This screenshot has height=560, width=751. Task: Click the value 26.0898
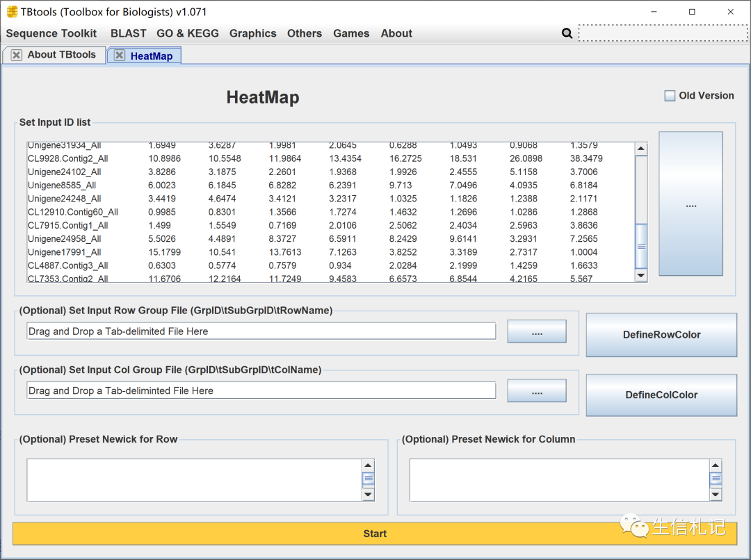[x=526, y=158]
